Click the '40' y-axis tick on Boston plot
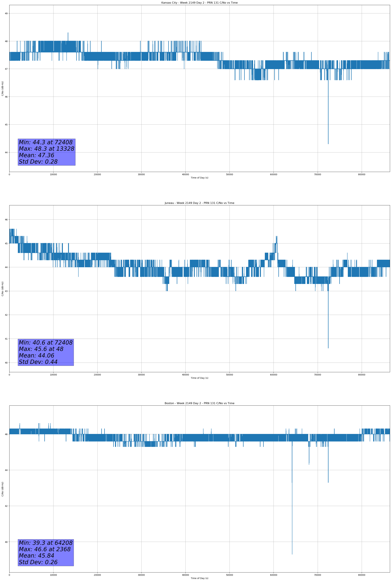The image size is (392, 581). pyautogui.click(x=6, y=542)
